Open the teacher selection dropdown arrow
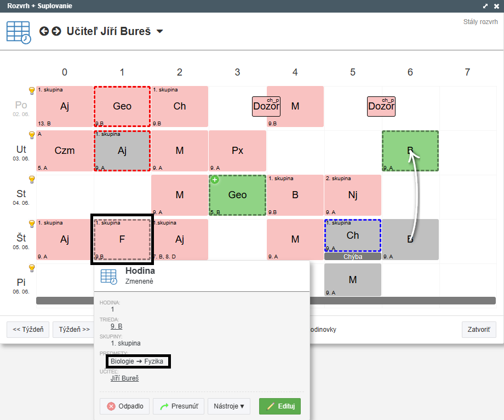Screen dimensions: 504x420 159,32
